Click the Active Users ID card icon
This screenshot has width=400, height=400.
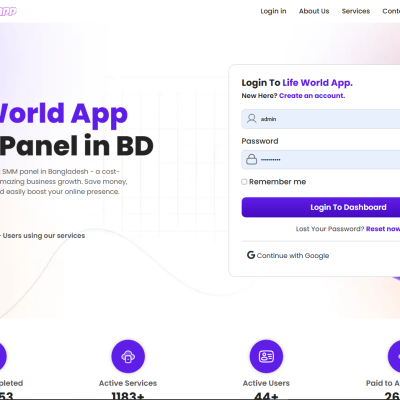[266, 356]
